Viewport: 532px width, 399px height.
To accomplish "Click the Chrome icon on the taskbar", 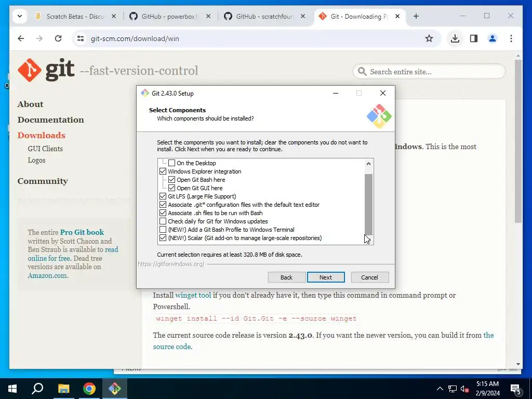I will point(89,389).
